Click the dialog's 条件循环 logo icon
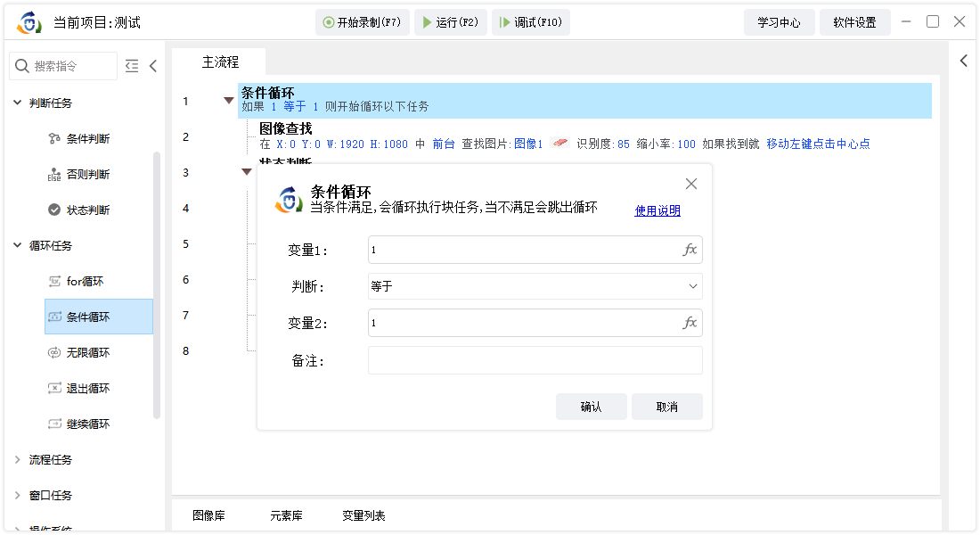This screenshot has height=535, width=980. click(289, 200)
